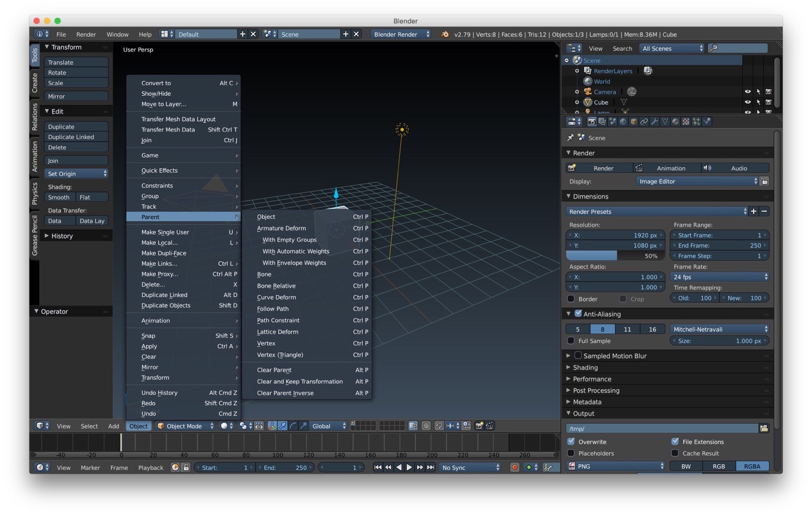This screenshot has width=812, height=514.
Task: Click the play animation button in timeline
Action: coord(409,467)
